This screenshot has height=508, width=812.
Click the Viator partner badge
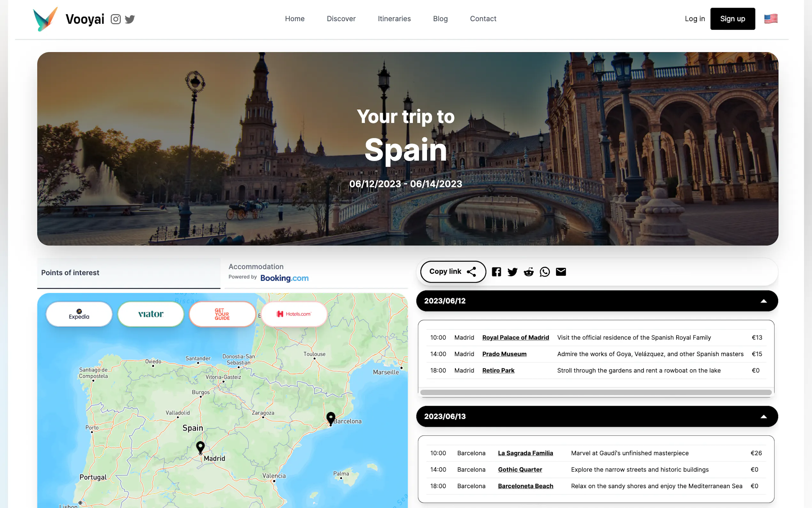click(x=151, y=314)
